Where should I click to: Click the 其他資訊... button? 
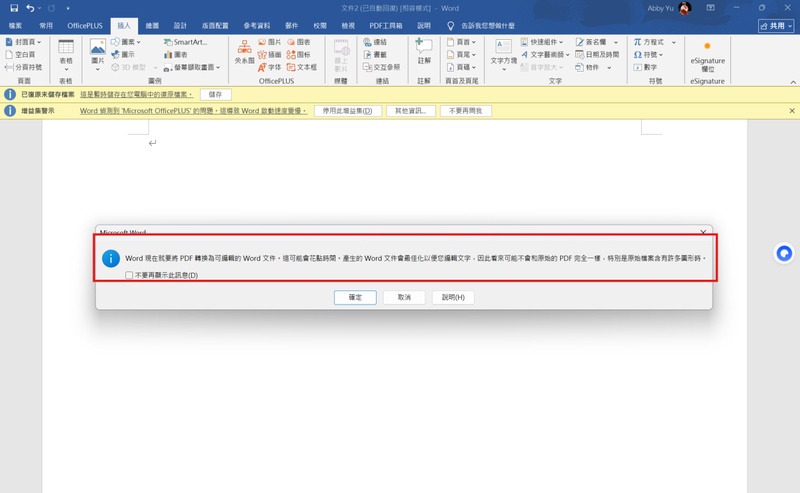coord(410,111)
